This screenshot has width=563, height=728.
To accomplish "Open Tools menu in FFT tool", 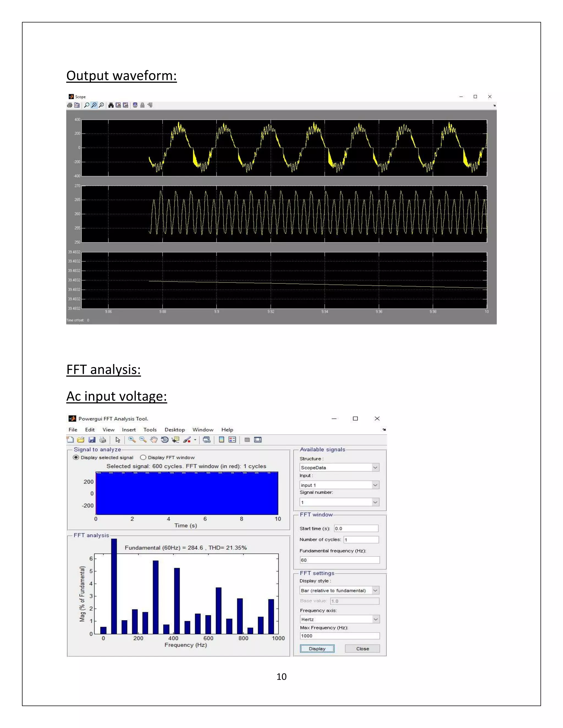I will pos(150,430).
